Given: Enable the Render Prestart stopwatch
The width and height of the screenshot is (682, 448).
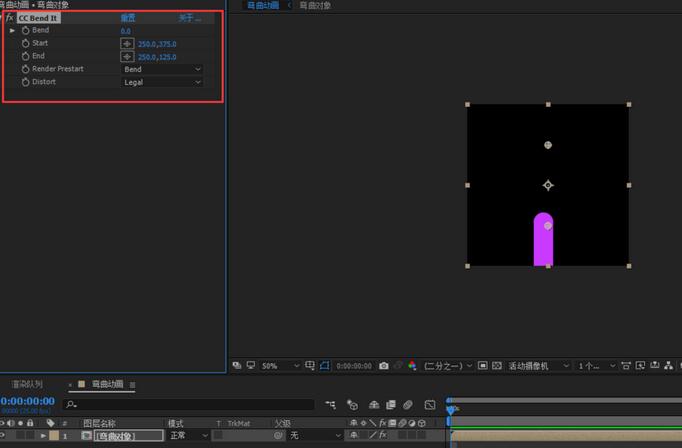Looking at the screenshot, I should [x=26, y=69].
